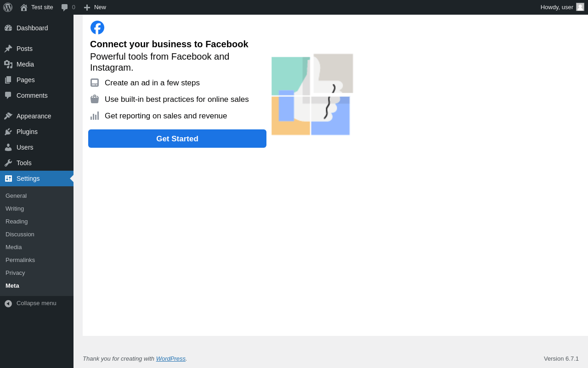
Task: Click the shopping bag icon
Action: pos(95,99)
